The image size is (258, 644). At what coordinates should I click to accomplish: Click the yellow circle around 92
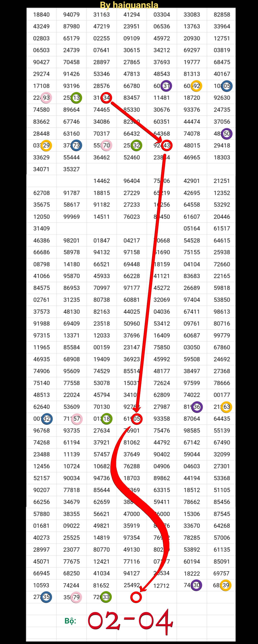coord(196,86)
